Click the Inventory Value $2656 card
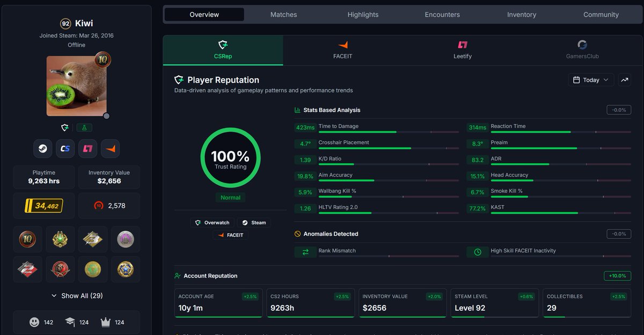 tap(402, 303)
